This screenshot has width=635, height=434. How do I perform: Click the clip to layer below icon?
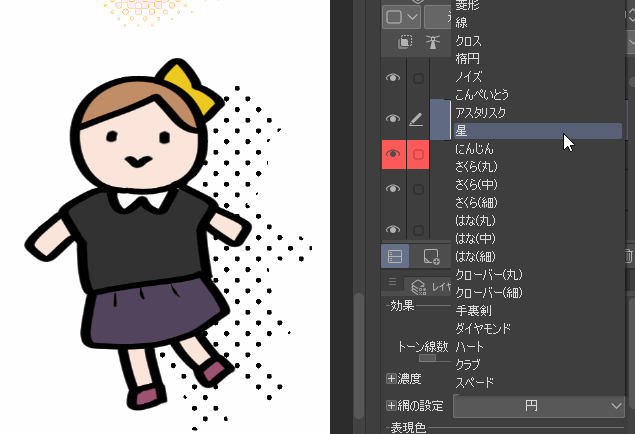(x=405, y=42)
